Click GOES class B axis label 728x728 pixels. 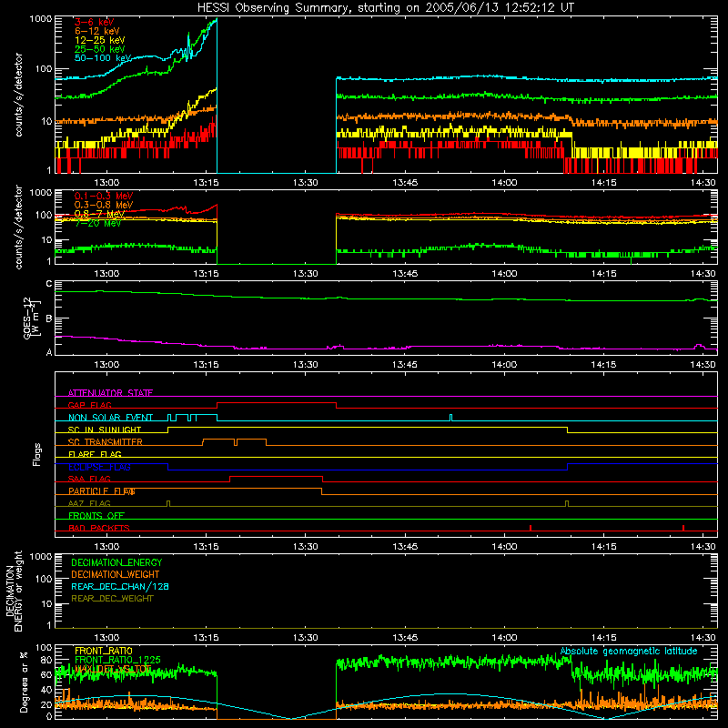click(x=49, y=318)
